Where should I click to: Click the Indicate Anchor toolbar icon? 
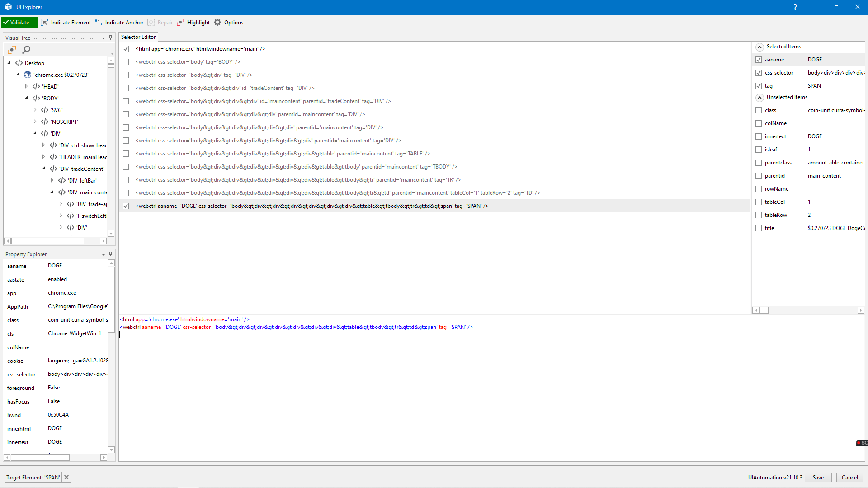click(99, 22)
